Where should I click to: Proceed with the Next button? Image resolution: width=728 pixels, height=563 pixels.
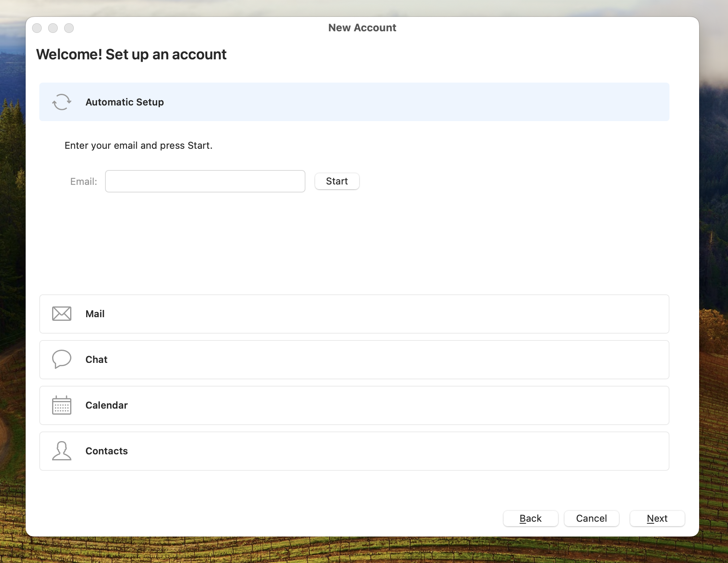pyautogui.click(x=657, y=518)
